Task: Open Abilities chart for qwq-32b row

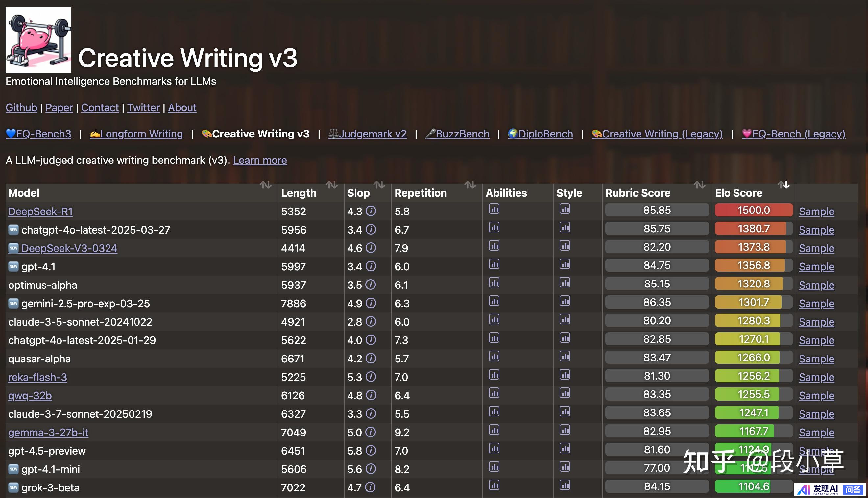Action: coord(494,393)
